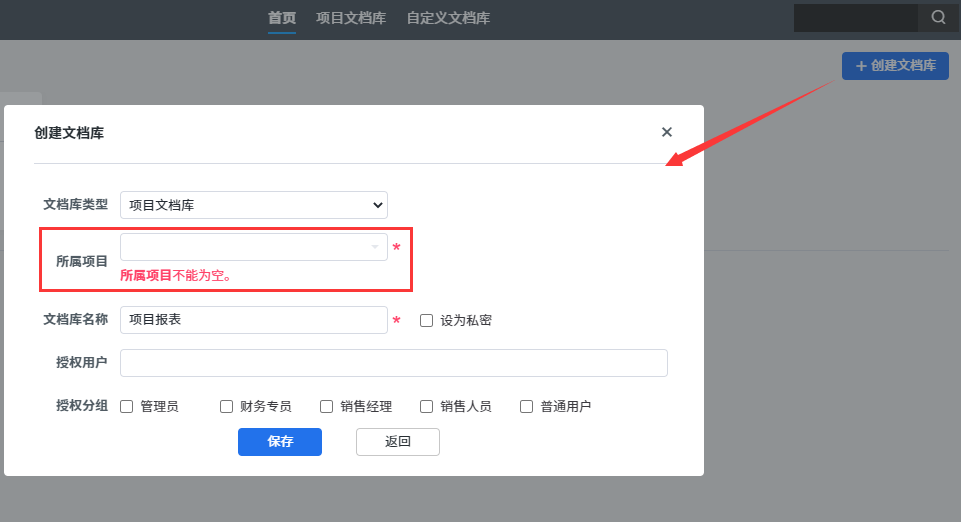
Task: Click the search magnifier icon
Action: point(938,18)
